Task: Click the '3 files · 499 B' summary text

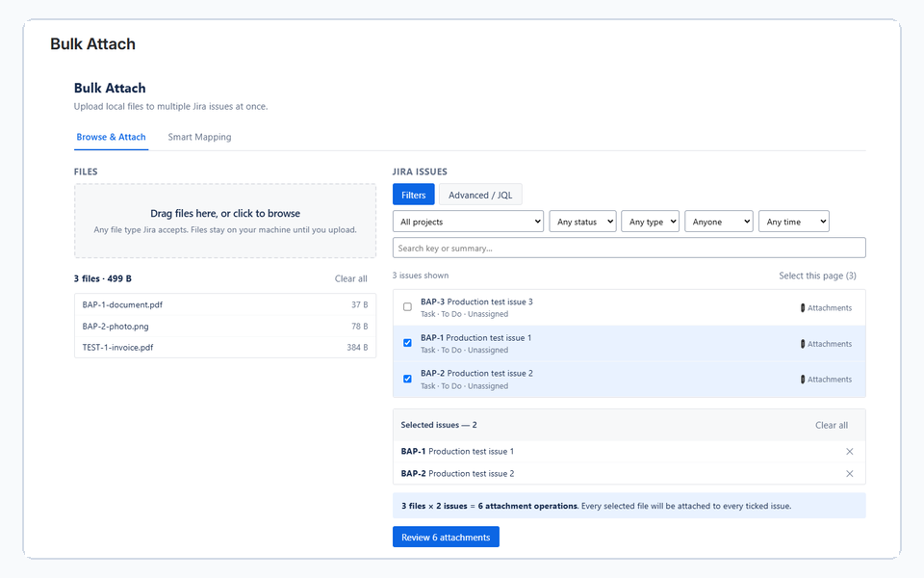Action: (x=103, y=278)
